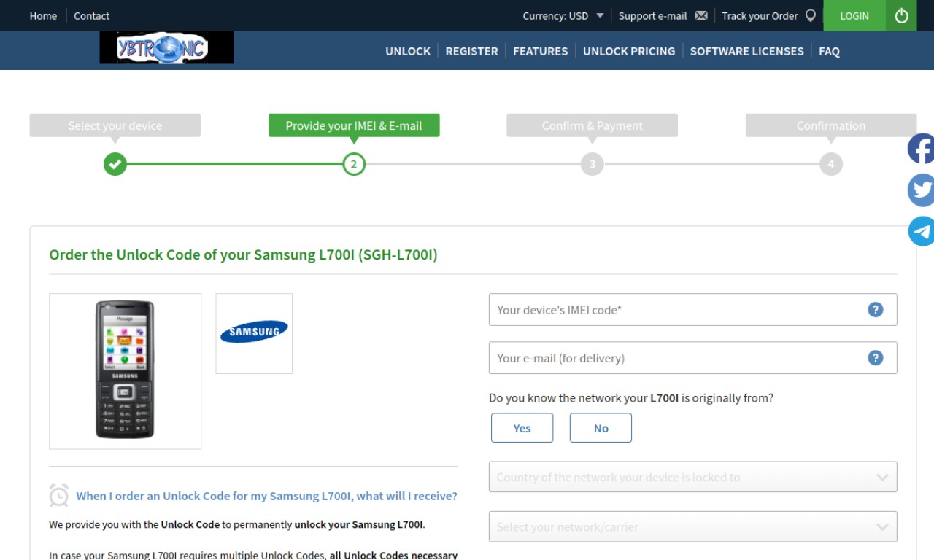Open the FAQ menu item
The height and width of the screenshot is (560, 934).
829,51
